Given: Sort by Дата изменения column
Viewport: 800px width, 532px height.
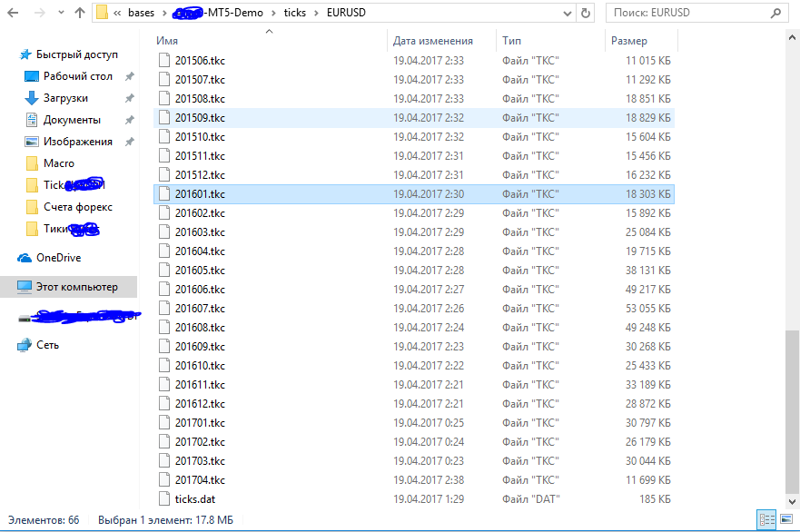Looking at the screenshot, I should point(432,41).
